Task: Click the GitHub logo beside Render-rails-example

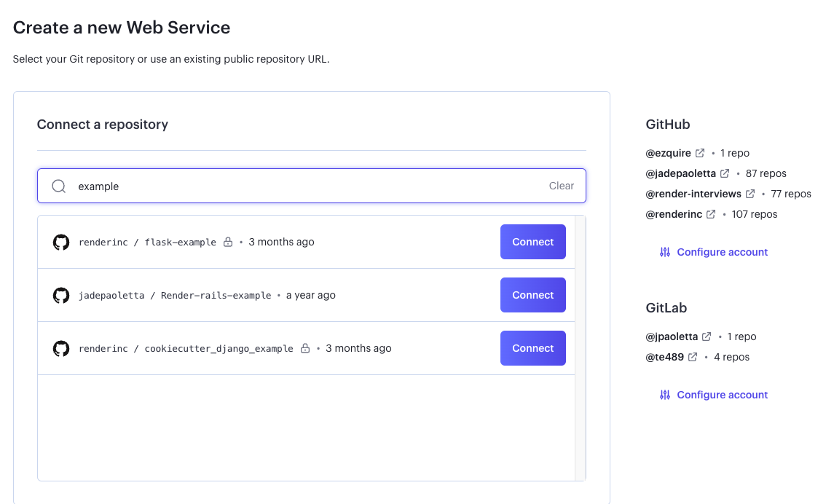Action: click(x=61, y=295)
